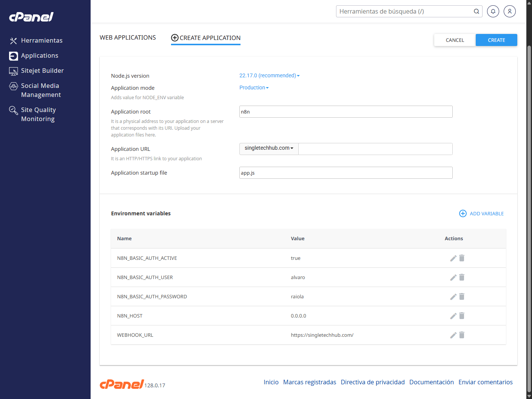Viewport: 532px width, 399px height.
Task: Click the Add Variable plus icon
Action: pyautogui.click(x=463, y=213)
